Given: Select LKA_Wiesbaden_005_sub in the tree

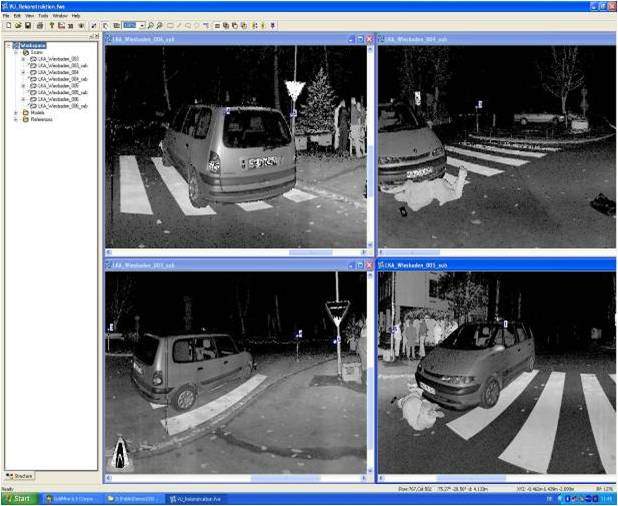Looking at the screenshot, I should point(63,92).
